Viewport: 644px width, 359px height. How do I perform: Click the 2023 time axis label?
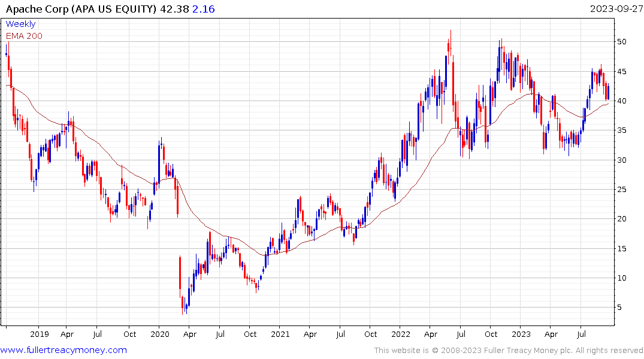pyautogui.click(x=521, y=334)
